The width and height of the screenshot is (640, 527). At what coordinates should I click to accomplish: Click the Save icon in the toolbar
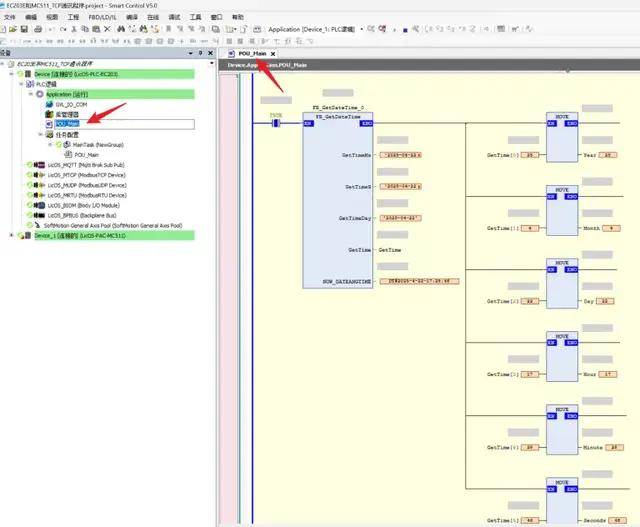(25, 29)
